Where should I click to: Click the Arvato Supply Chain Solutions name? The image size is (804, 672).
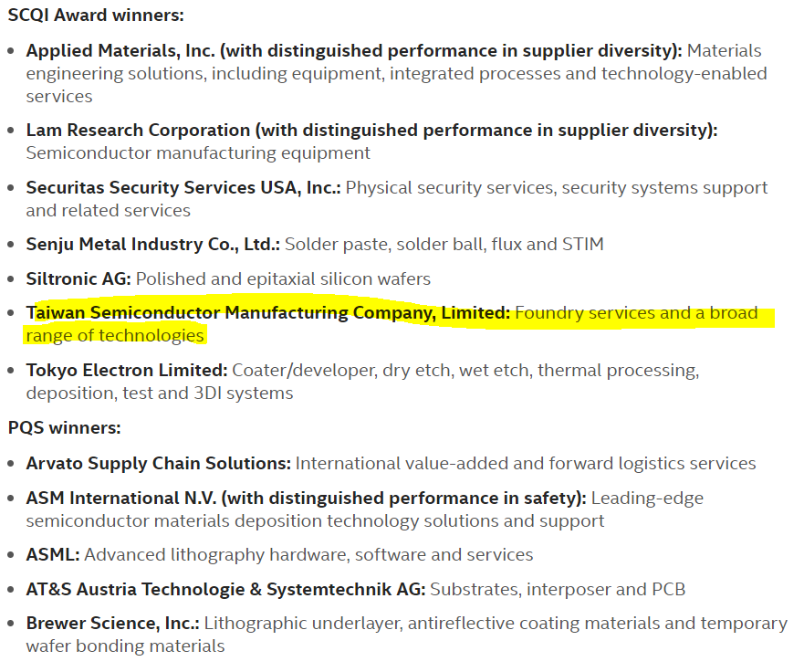tap(158, 464)
